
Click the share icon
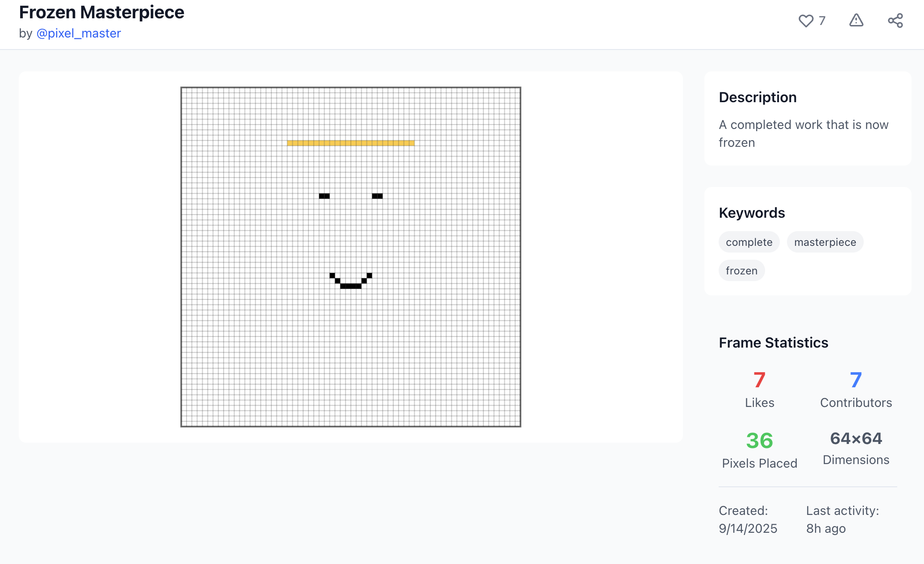(895, 21)
